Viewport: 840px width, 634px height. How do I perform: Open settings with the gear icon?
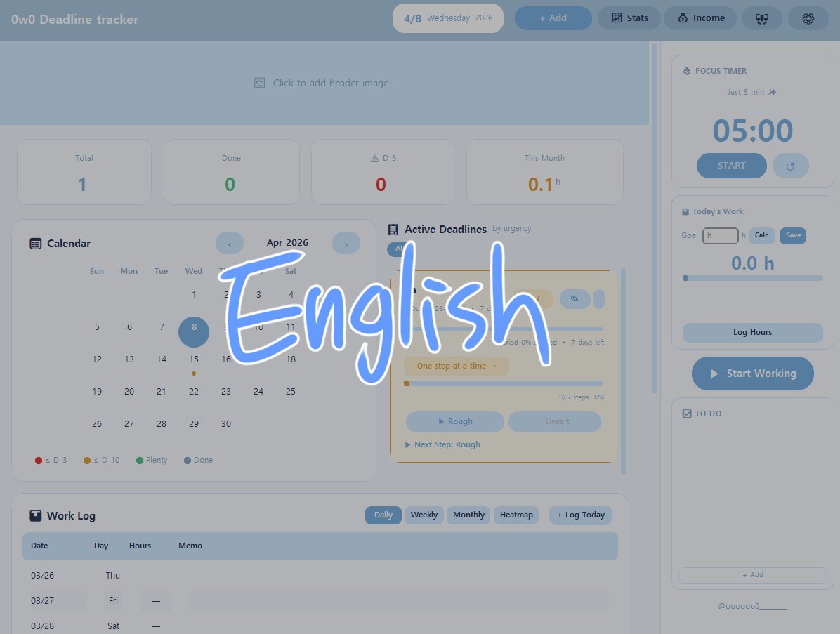click(808, 18)
